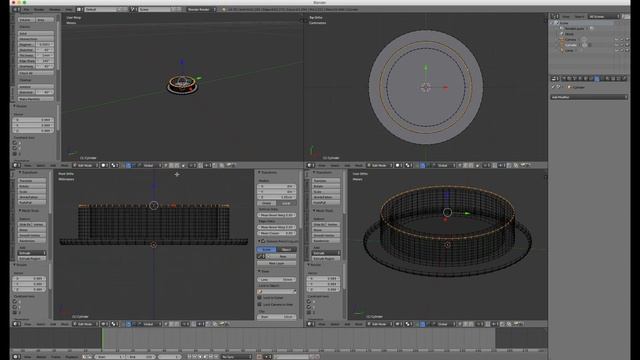The height and width of the screenshot is (360, 640).
Task: Open the editor type selector in the timeline header
Action: pyautogui.click(x=15, y=356)
